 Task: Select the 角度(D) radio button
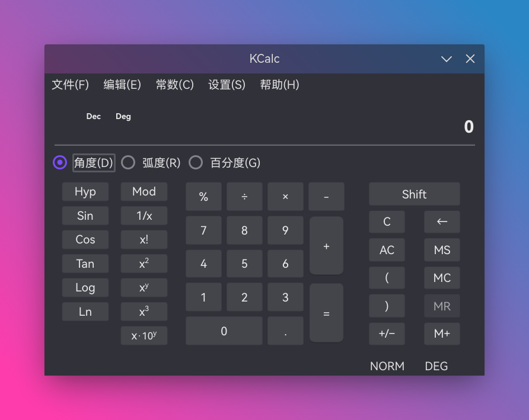(x=59, y=162)
